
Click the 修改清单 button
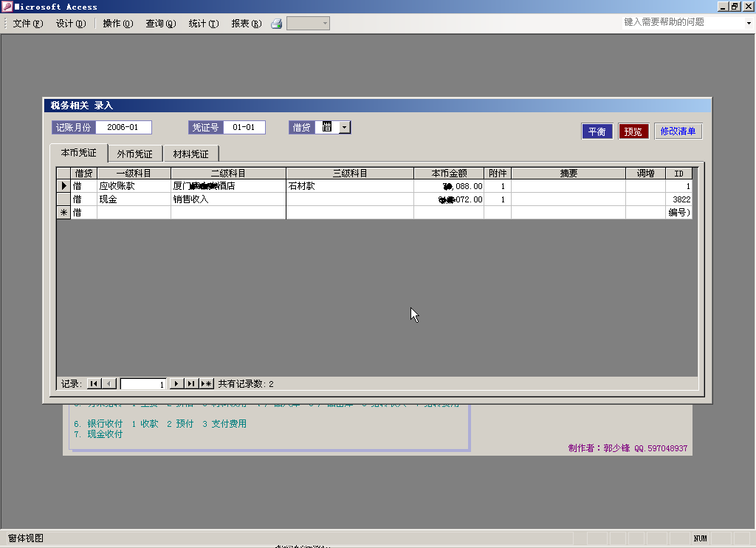coord(678,131)
